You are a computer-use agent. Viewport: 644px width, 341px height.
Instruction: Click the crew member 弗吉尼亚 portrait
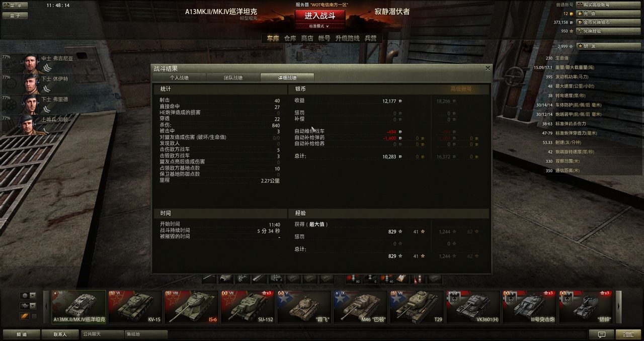point(30,63)
